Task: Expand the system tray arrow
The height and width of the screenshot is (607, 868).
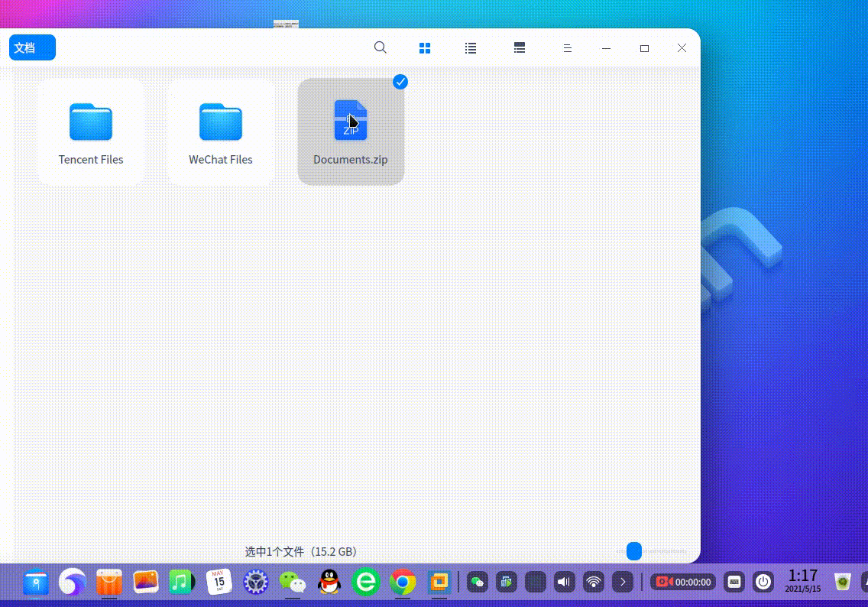Action: pos(623,583)
